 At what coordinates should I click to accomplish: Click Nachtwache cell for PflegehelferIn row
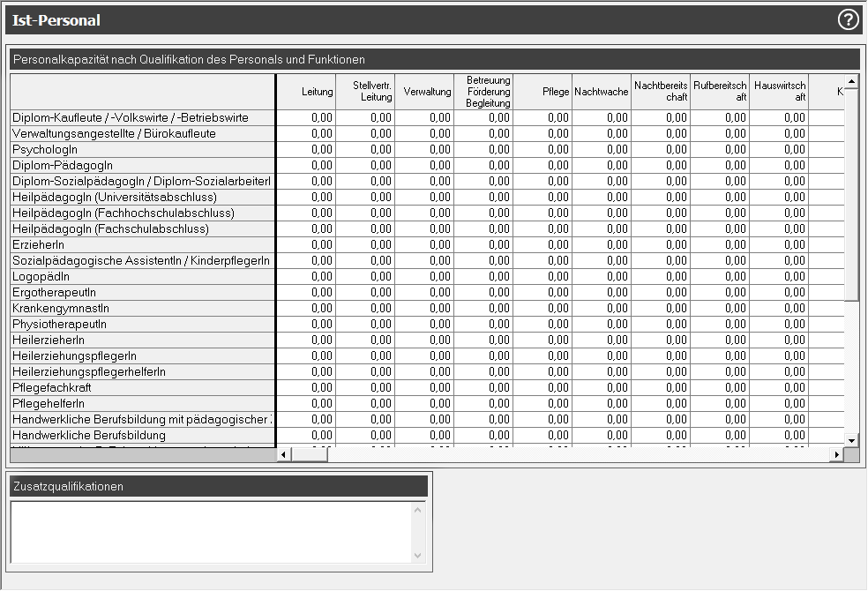(602, 404)
